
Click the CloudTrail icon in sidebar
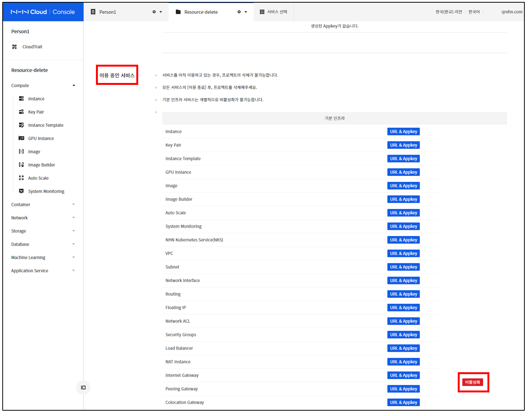click(x=14, y=47)
